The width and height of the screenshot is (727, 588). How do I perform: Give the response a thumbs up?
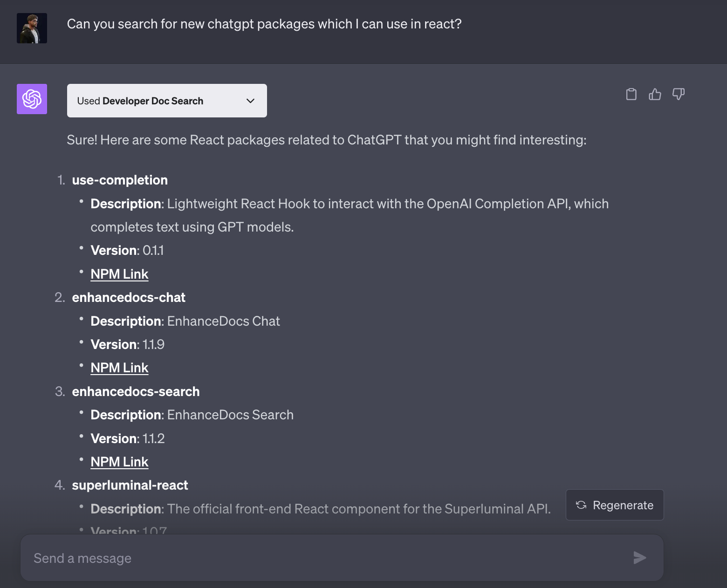[655, 94]
